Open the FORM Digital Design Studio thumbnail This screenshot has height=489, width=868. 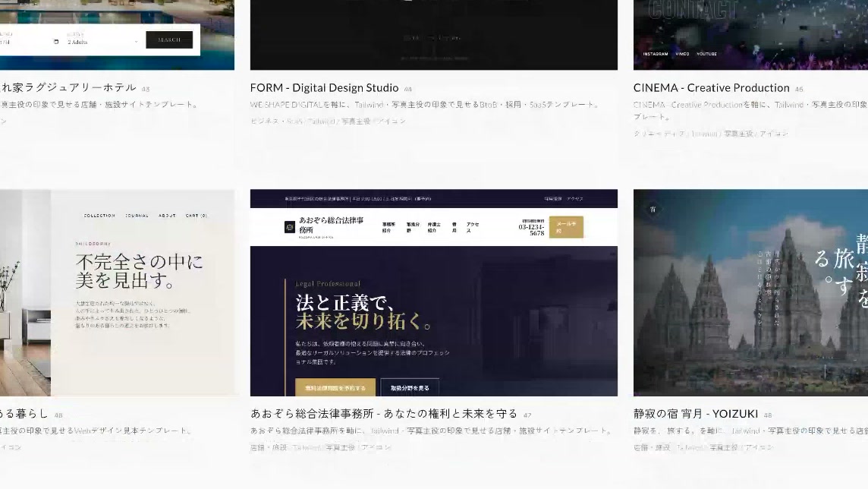pos(434,35)
